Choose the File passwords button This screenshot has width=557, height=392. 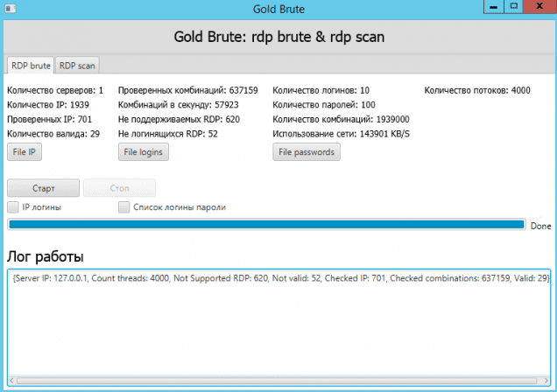tap(307, 152)
